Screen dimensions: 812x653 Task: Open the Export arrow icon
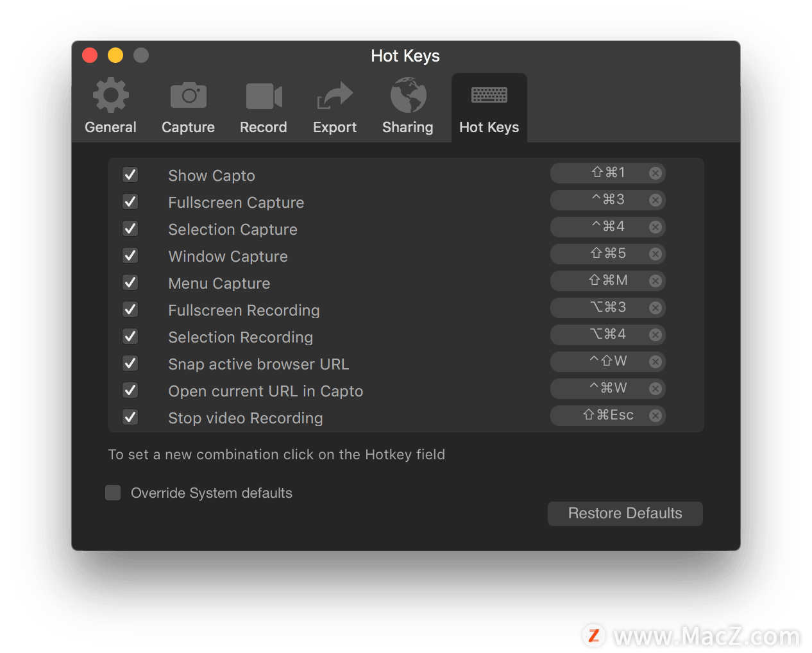(x=335, y=96)
